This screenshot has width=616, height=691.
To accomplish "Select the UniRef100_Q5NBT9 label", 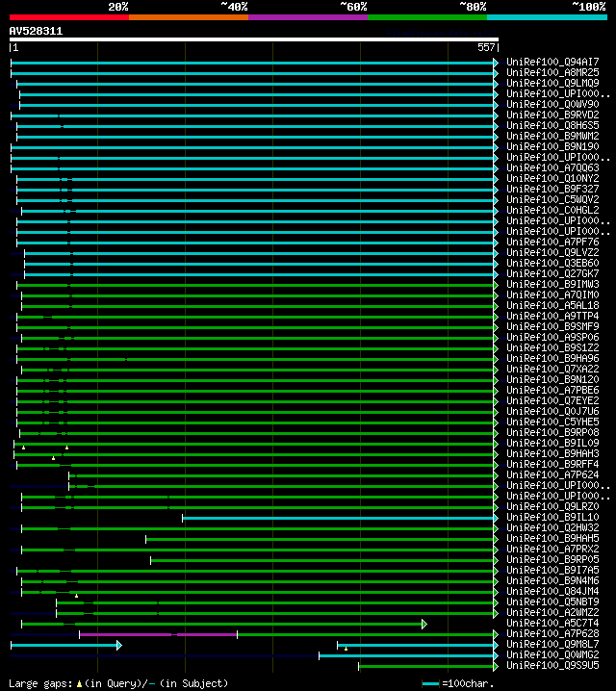I will click(x=552, y=601).
